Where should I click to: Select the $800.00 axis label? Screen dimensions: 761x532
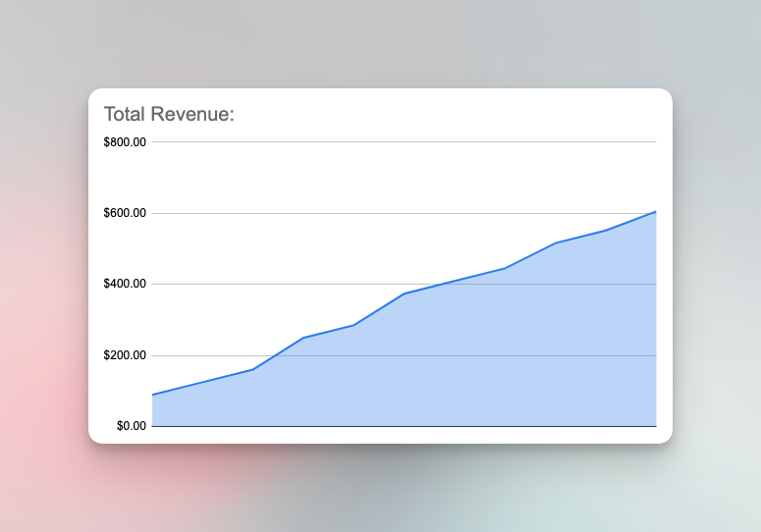pos(125,142)
